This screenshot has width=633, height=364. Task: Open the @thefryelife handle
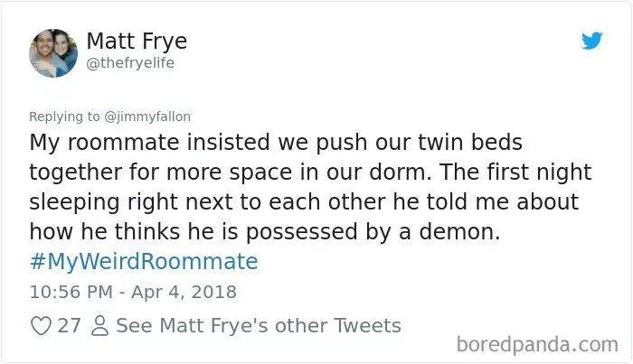[x=130, y=63]
